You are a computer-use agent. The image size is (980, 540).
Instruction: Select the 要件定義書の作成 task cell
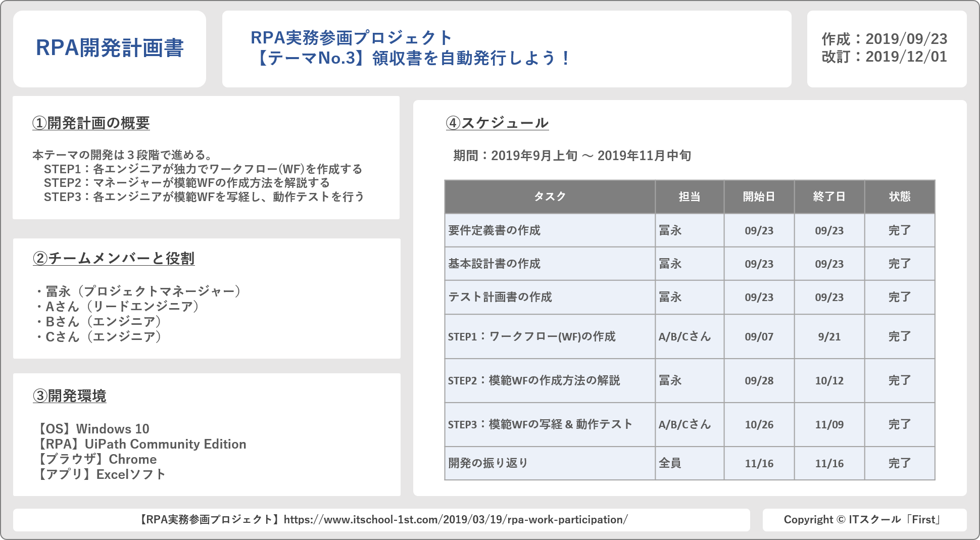coord(494,230)
